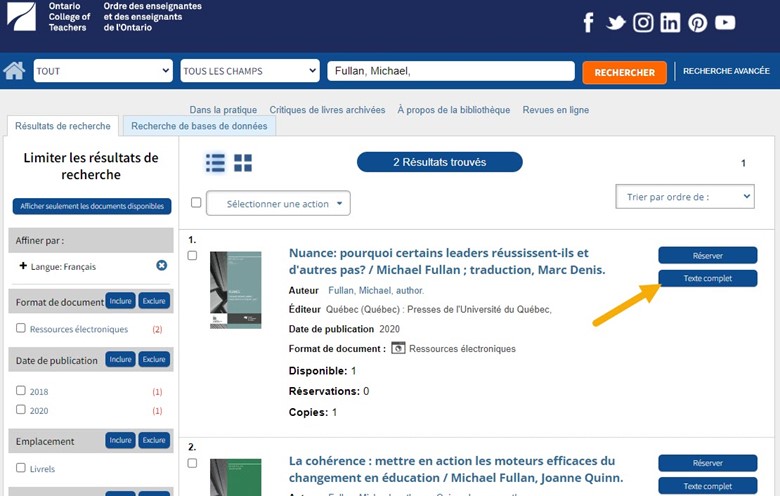Screen dimensions: 780x496
Task: Click Inclure for Format de document
Action: coord(120,301)
